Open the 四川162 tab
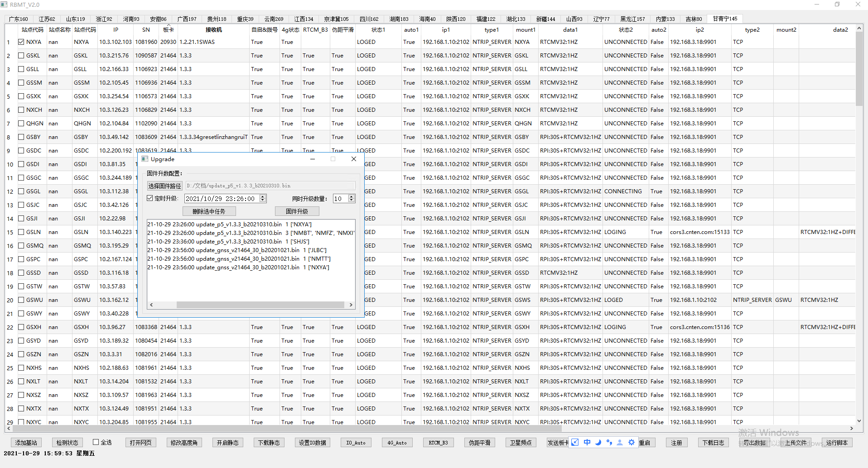This screenshot has height=468, width=868. pyautogui.click(x=369, y=19)
